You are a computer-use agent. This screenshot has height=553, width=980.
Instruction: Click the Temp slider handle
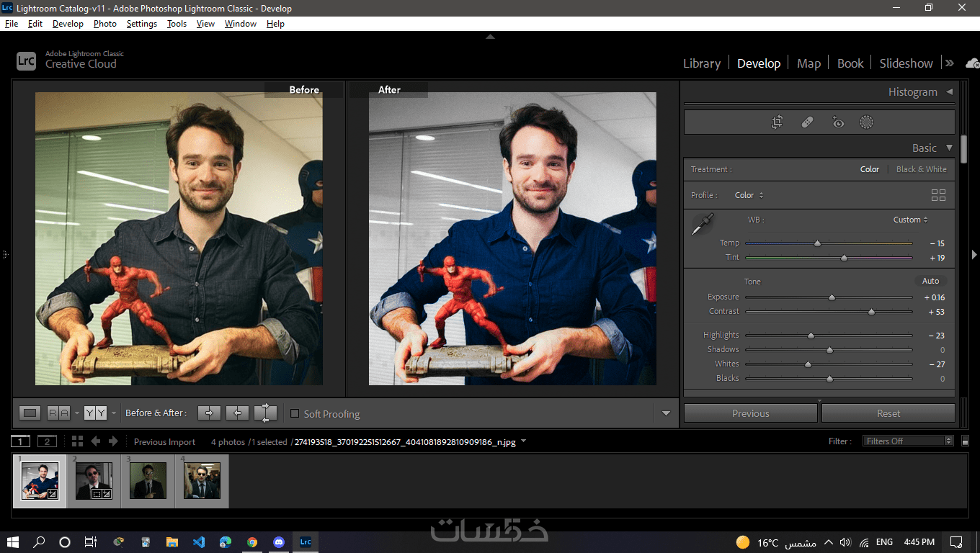coord(817,243)
